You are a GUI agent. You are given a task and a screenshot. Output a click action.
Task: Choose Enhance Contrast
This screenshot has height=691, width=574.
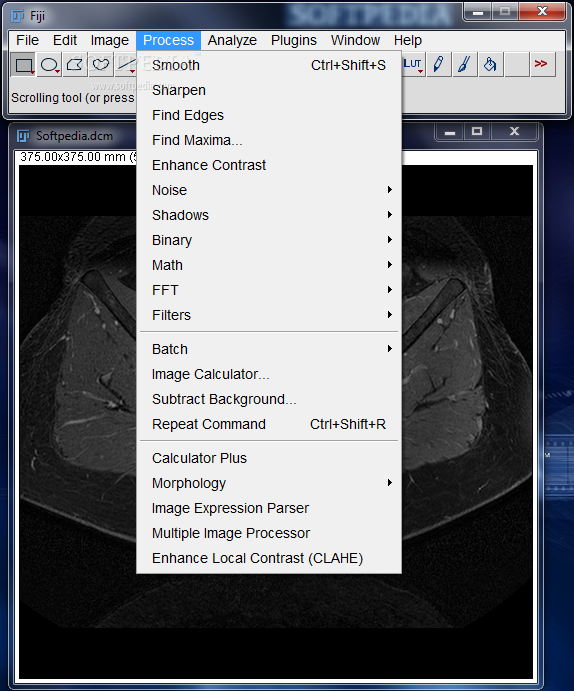pyautogui.click(x=269, y=165)
